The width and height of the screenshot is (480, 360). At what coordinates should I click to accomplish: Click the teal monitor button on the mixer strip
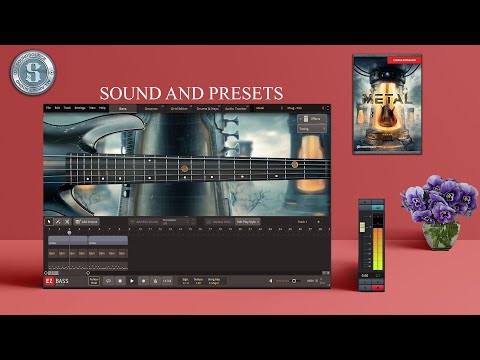point(378,207)
